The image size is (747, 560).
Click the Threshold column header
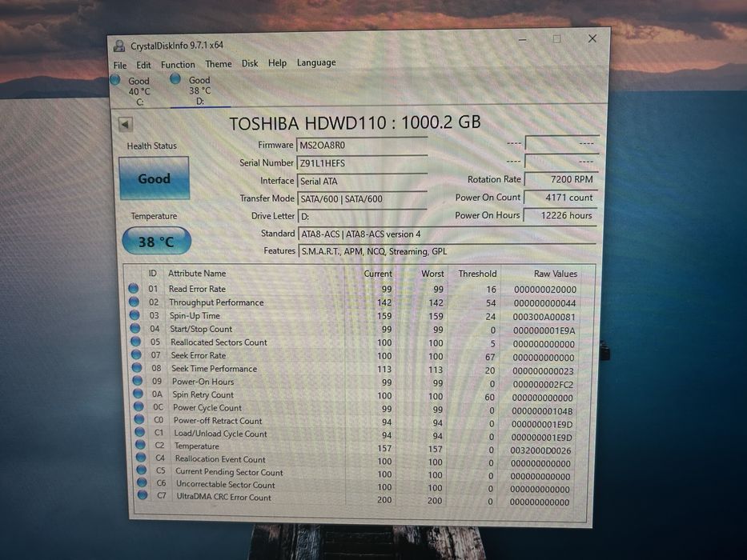coord(477,274)
